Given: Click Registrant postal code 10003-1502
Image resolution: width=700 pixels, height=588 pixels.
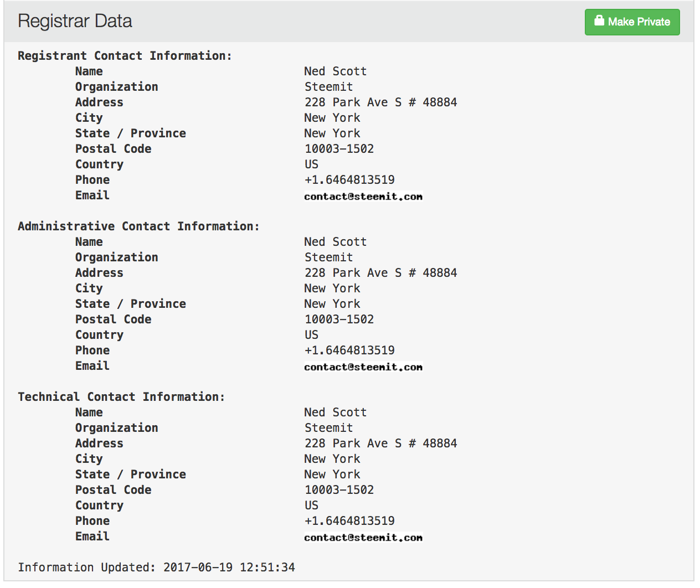Looking at the screenshot, I should tap(339, 149).
